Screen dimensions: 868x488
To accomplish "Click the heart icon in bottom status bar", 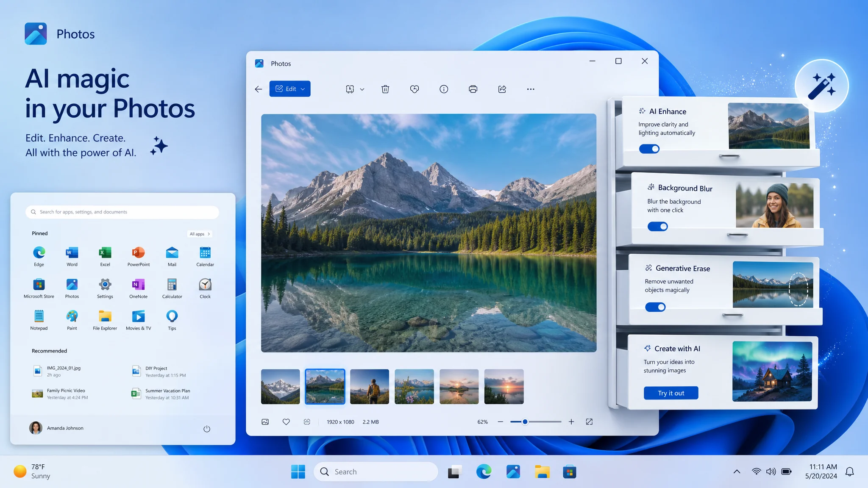I will click(x=286, y=422).
